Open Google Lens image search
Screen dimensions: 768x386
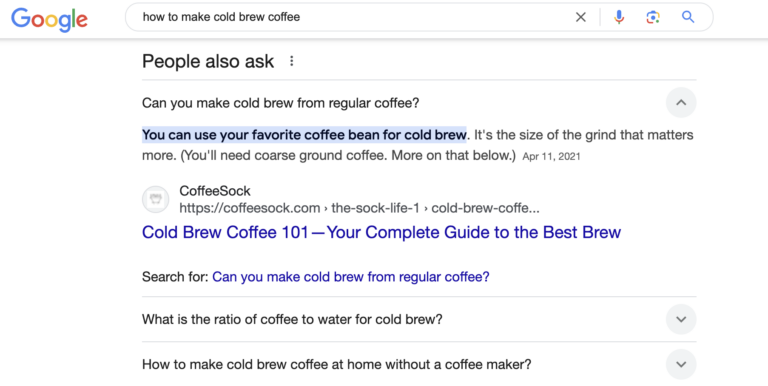[x=652, y=17]
